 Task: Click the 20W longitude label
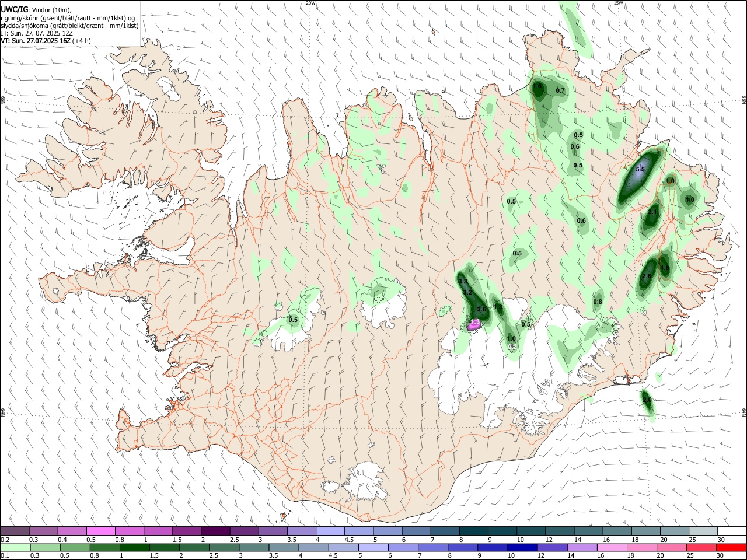point(311,3)
